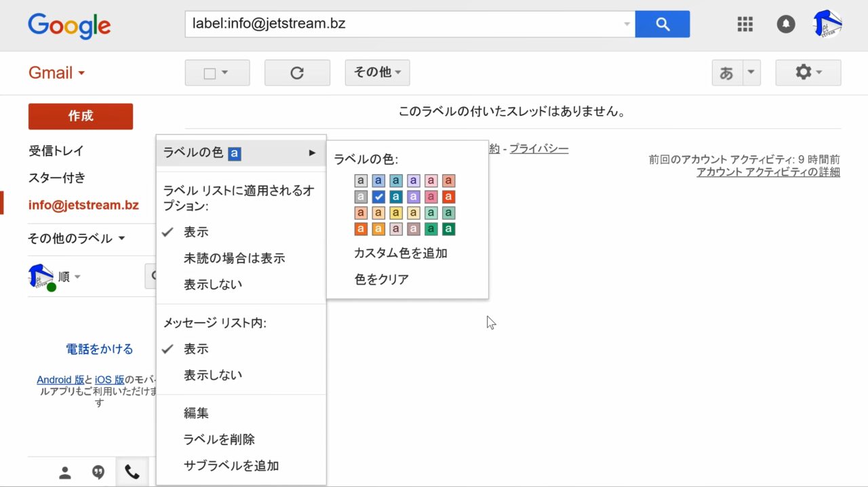Screen dimensions: 868x487
Task: Open the Google apps grid
Action: (745, 24)
